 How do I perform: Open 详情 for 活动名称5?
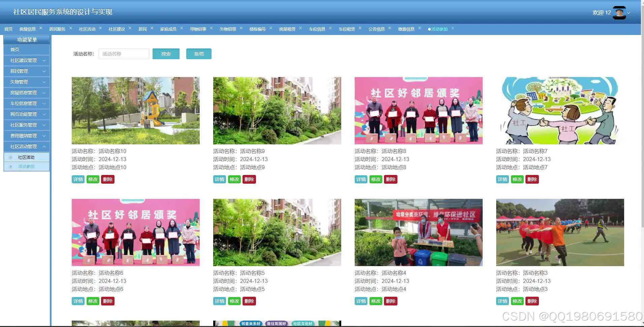220,301
